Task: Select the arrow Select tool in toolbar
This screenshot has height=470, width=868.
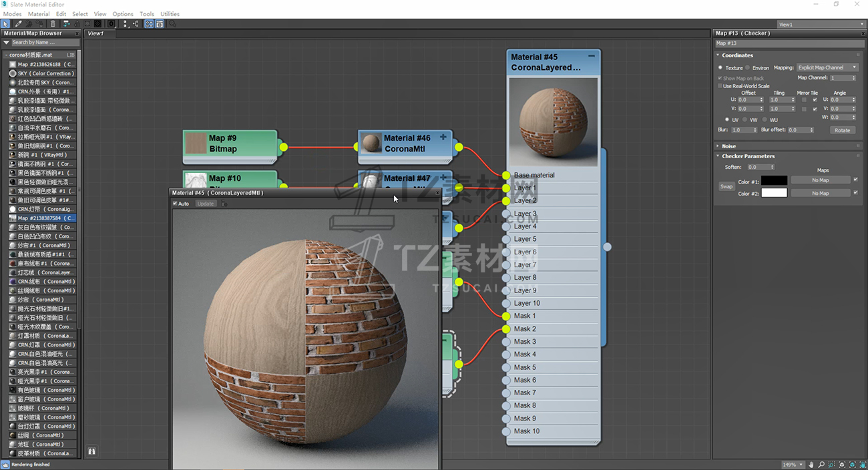Action: (x=5, y=24)
